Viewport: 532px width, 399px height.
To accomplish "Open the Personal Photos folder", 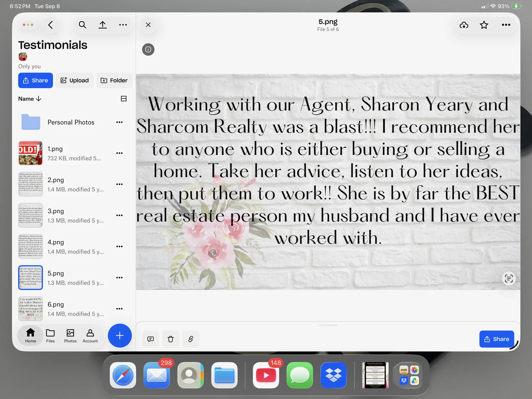I will 71,122.
